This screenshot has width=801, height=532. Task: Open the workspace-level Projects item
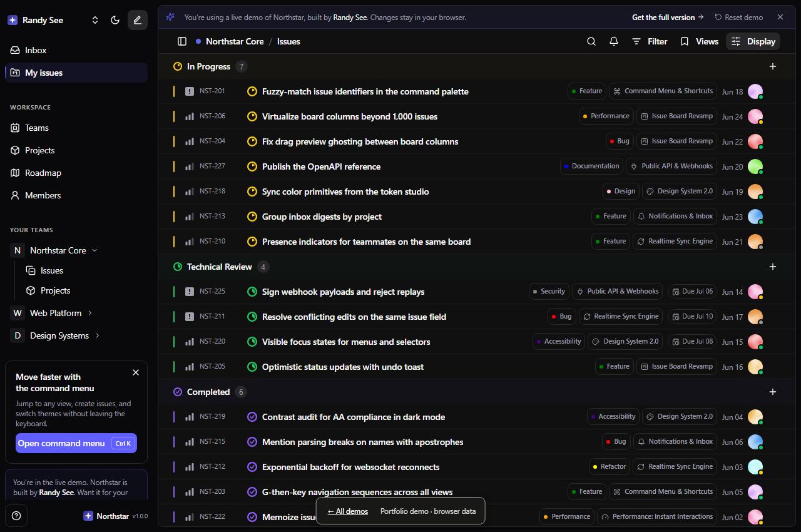(x=76, y=150)
